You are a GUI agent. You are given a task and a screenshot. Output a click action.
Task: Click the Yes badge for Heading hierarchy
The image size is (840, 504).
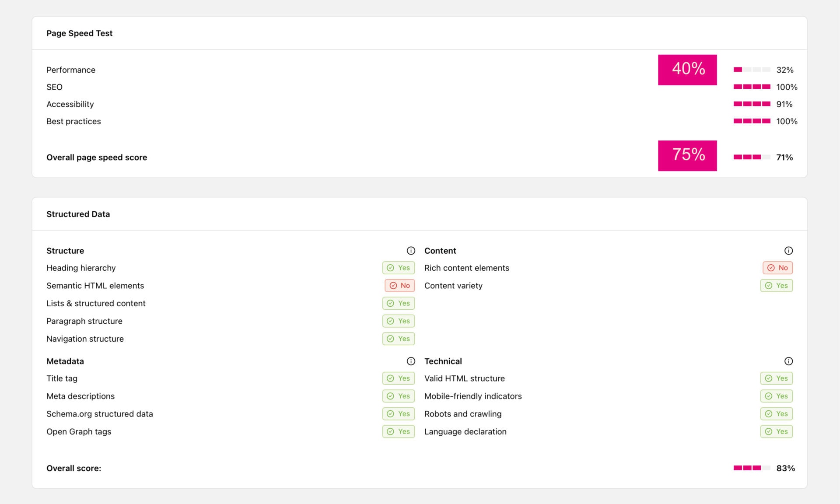pos(398,268)
